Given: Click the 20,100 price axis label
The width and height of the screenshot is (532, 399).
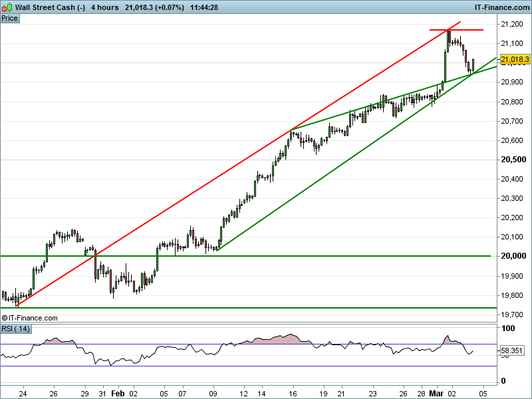Looking at the screenshot, I should tap(512, 237).
